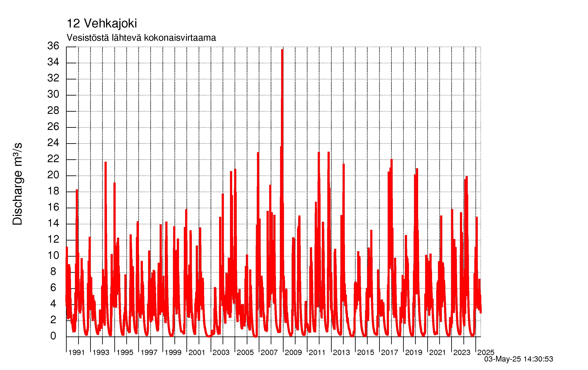
Task: Click y-axis value 36
Action: 53,46
